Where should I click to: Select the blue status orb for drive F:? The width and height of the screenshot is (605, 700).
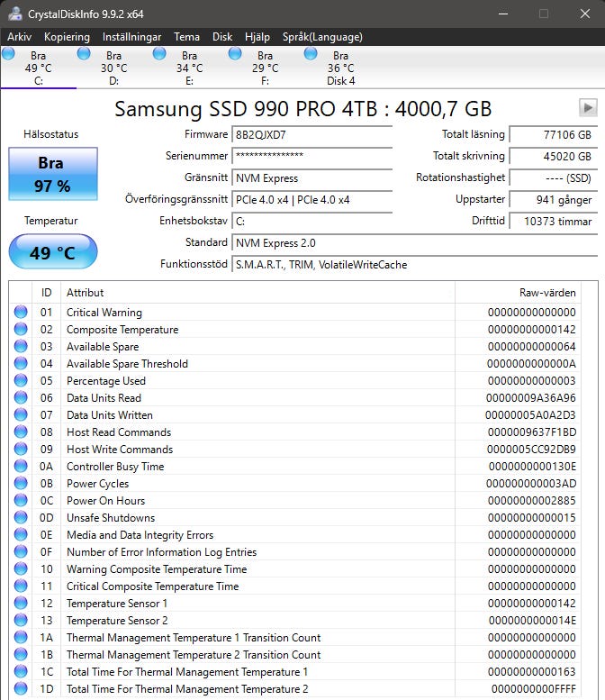click(x=235, y=53)
